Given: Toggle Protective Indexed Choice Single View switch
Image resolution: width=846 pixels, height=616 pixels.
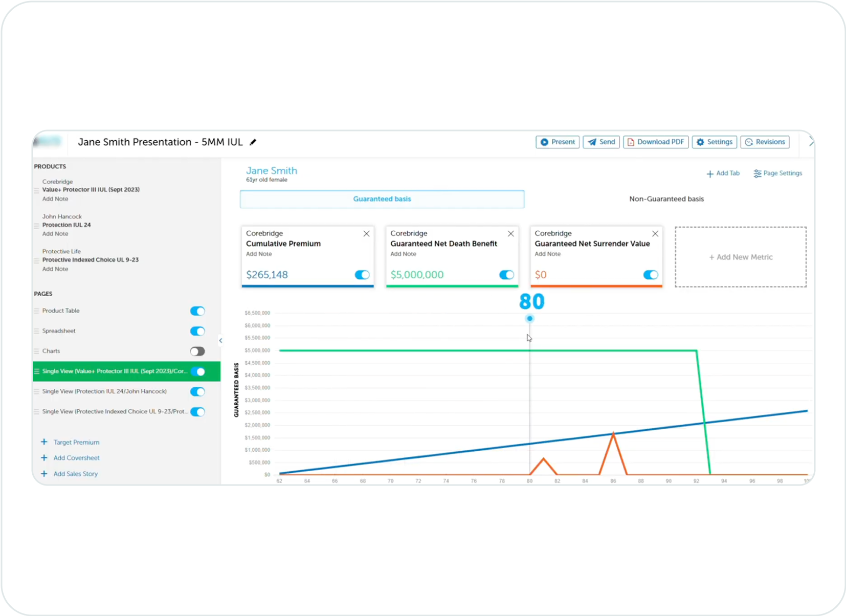Looking at the screenshot, I should coord(197,412).
